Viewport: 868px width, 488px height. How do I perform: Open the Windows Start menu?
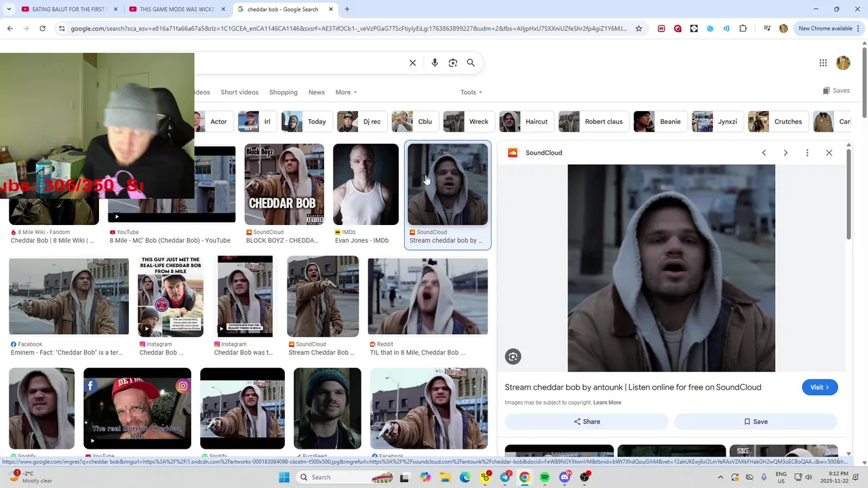click(284, 477)
